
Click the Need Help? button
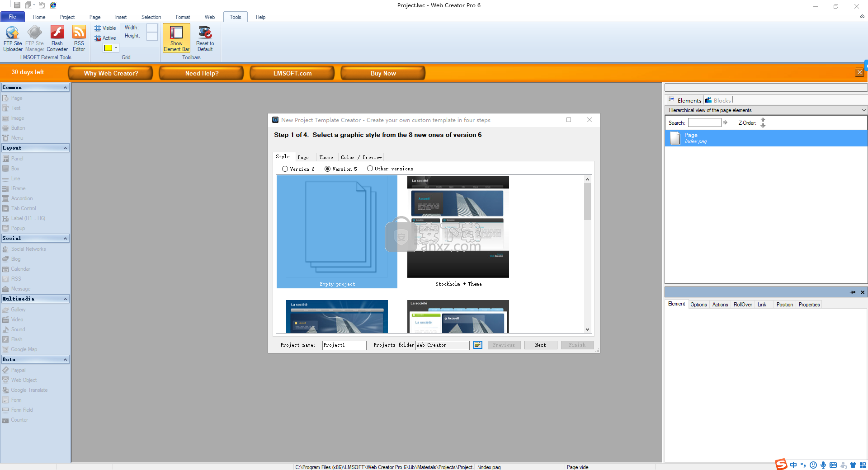tap(202, 73)
